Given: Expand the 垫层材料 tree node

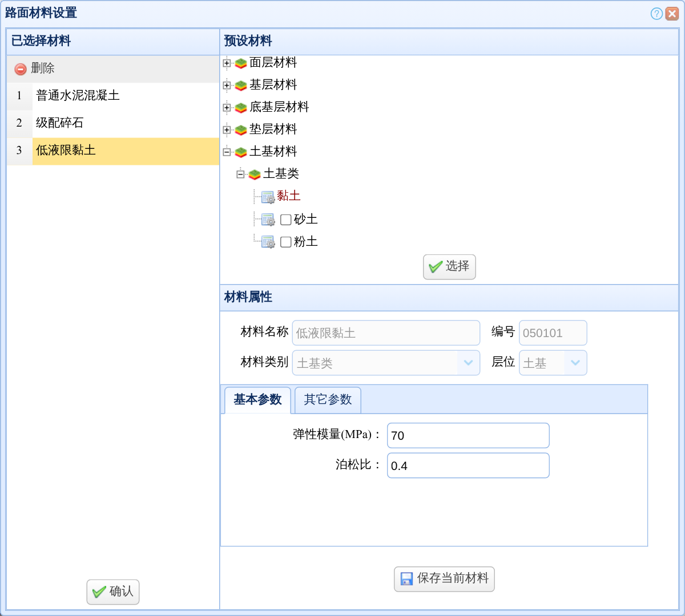Looking at the screenshot, I should 227,130.
